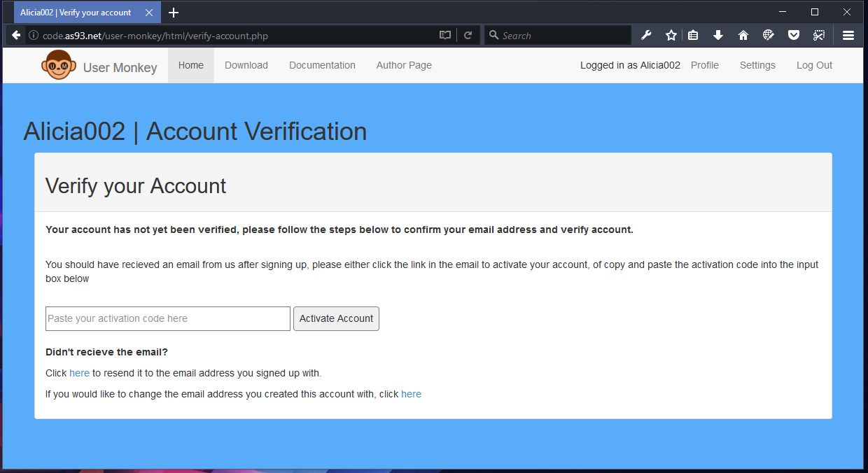Click the "Didn't recieve the email?" text
Screen dimensions: 868x473
[106, 352]
